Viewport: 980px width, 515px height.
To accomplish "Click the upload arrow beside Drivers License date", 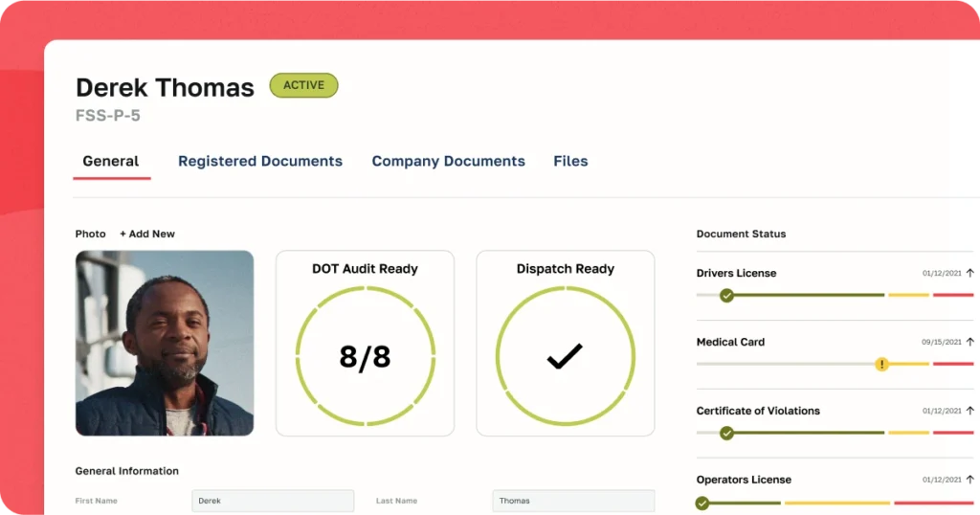I will 969,273.
